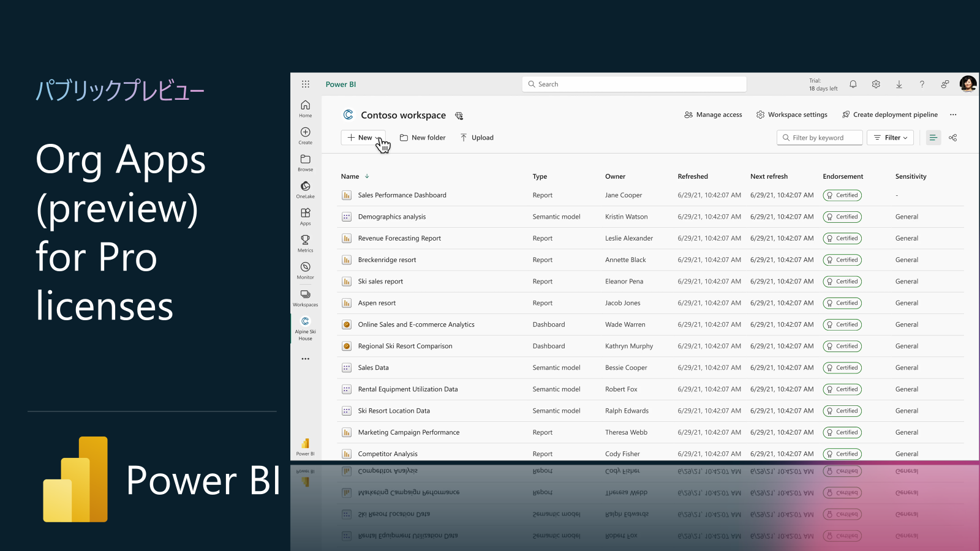This screenshot has width=980, height=551.
Task: Click the Upload button
Action: [477, 138]
